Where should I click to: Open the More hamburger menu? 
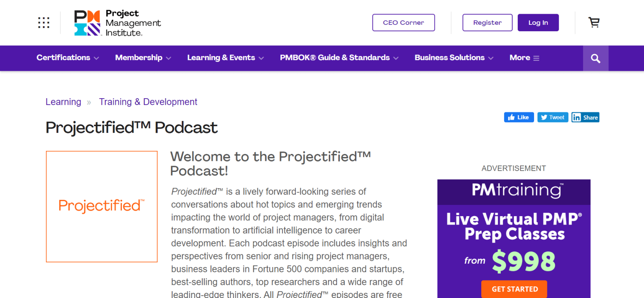point(524,58)
